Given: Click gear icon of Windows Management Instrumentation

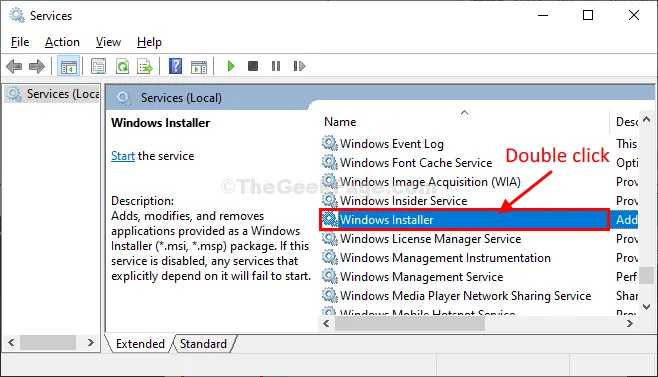Looking at the screenshot, I should (x=330, y=257).
